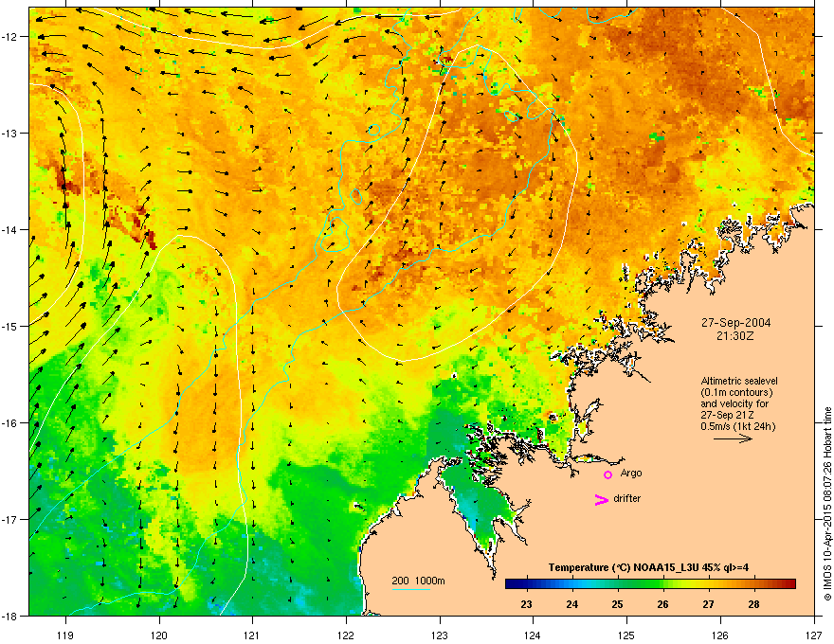This screenshot has width=834, height=644.
Task: Click latitude axis label '-16'
Action: 9,423
